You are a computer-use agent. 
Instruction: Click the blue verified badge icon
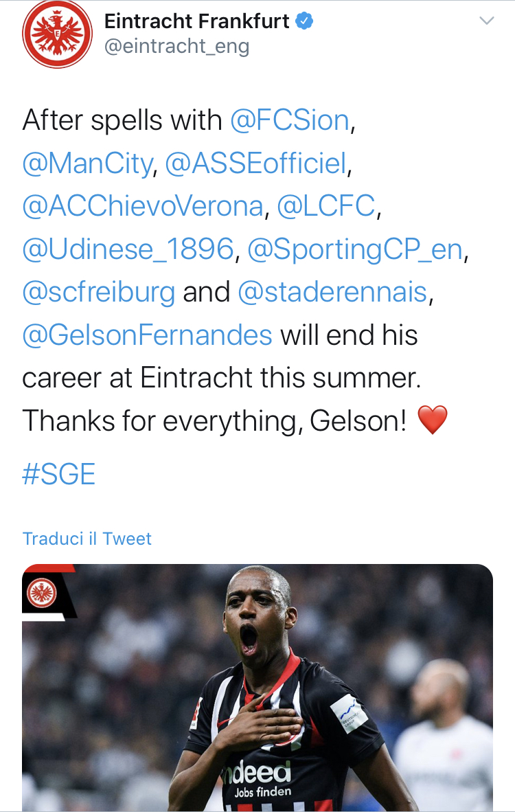304,21
